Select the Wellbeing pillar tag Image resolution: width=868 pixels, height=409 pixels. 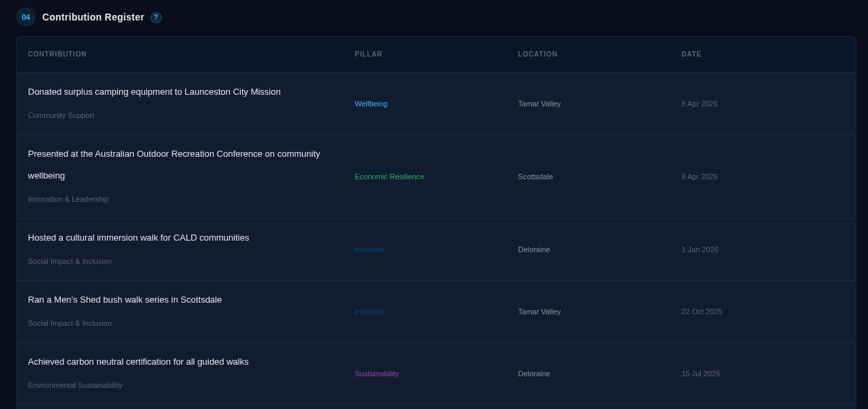(x=371, y=104)
